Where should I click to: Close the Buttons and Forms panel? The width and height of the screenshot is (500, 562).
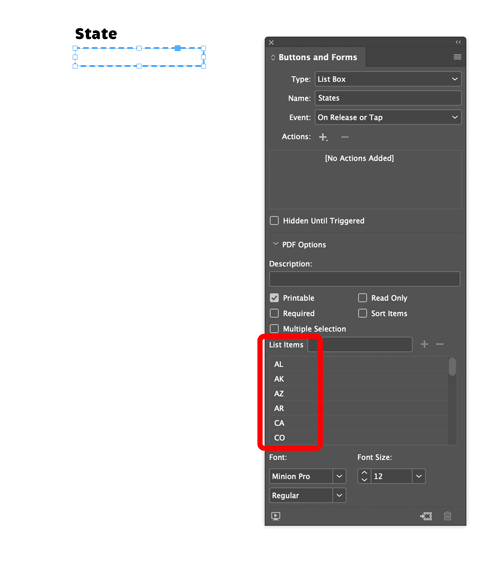click(271, 42)
